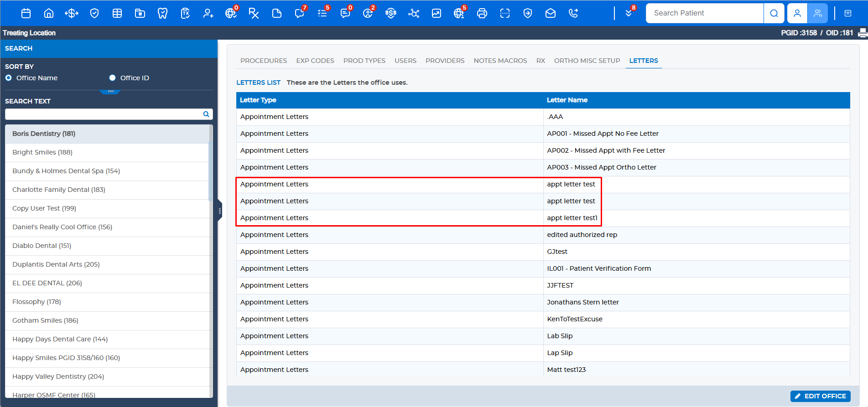This screenshot has height=407, width=868.
Task: Collapse the search panel side handle
Action: click(220, 211)
